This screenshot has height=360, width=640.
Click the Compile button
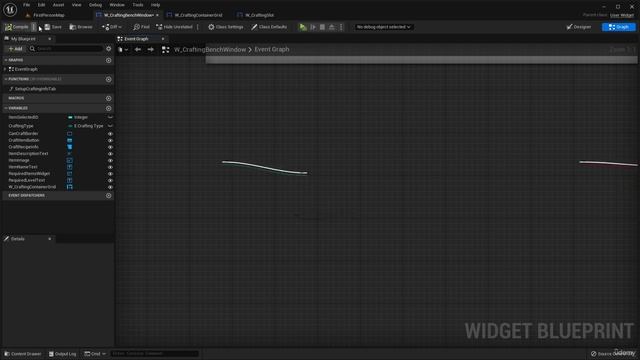(17, 27)
